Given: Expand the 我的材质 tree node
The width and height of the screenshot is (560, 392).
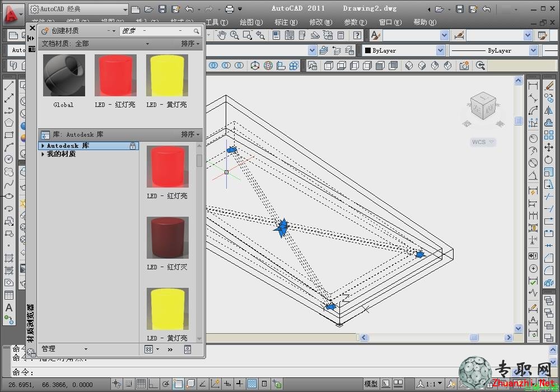Looking at the screenshot, I should 43,154.
